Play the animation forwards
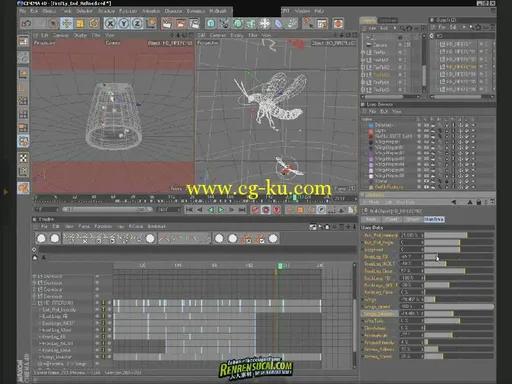 pyautogui.click(x=221, y=210)
